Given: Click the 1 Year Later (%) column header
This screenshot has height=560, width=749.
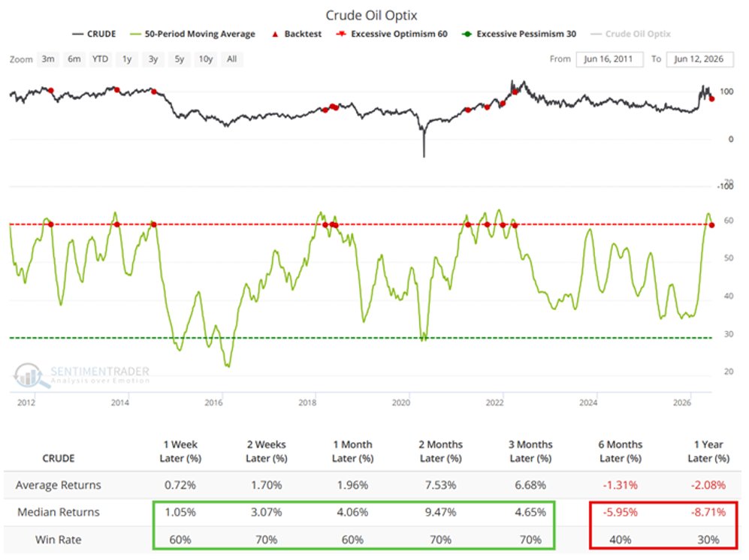Looking at the screenshot, I should tap(708, 451).
